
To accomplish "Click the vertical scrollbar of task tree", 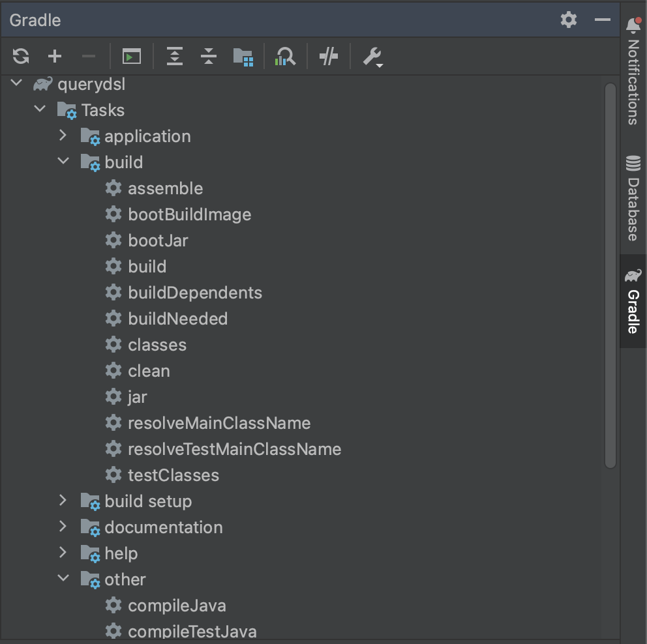I will 610,276.
